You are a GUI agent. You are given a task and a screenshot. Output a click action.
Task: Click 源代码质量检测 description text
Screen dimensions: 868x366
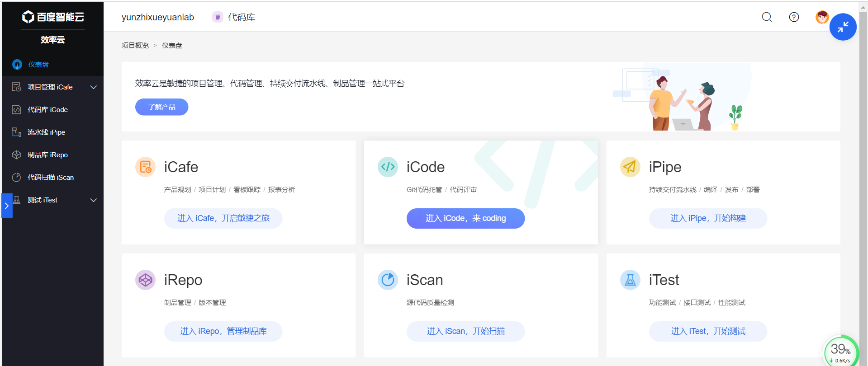pos(430,303)
